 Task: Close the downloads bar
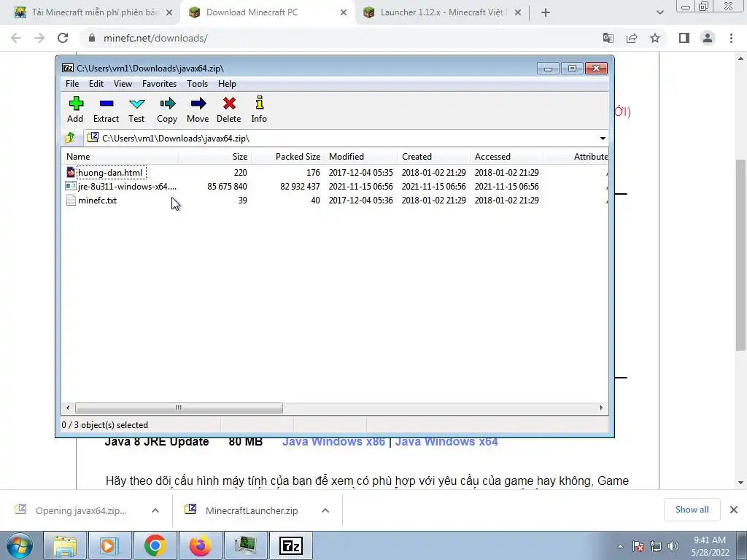[x=734, y=510]
